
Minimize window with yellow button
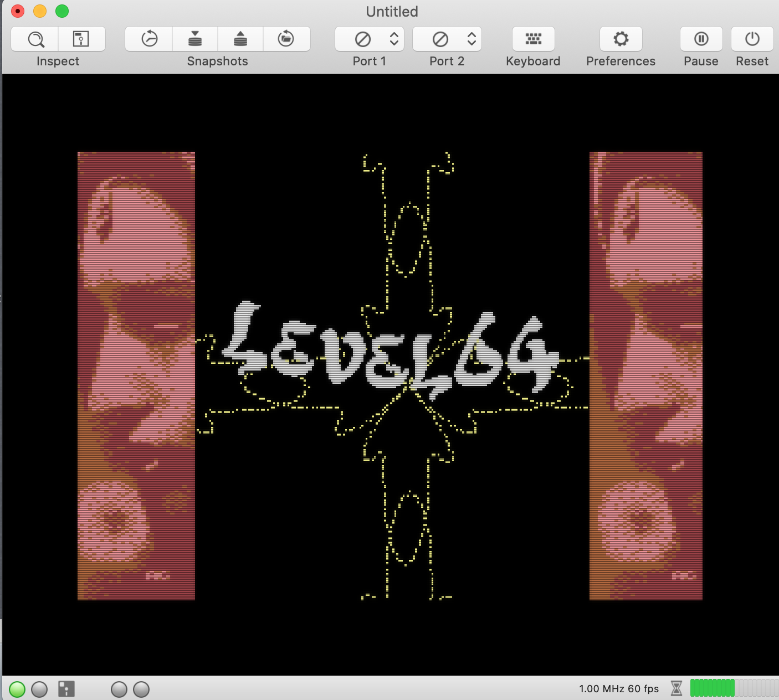click(x=40, y=11)
